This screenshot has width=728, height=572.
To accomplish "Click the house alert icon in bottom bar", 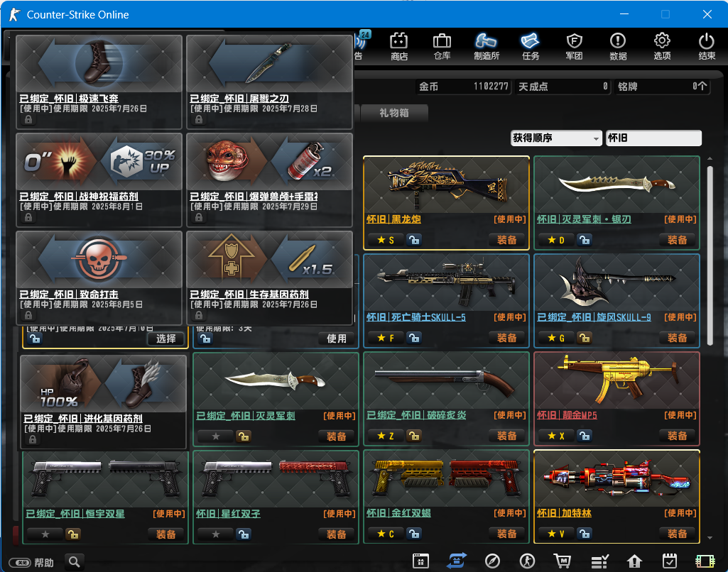I will pos(634,561).
